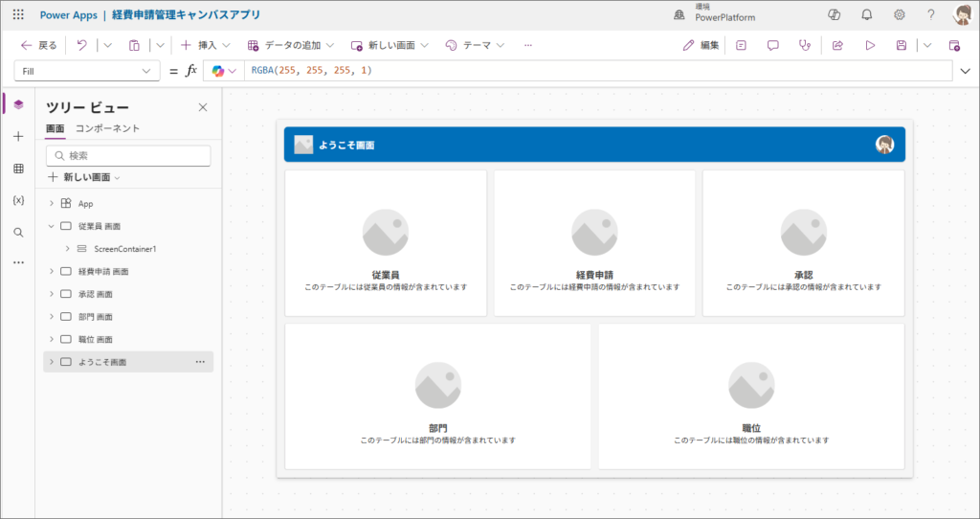
Task: Click the 部門 card on canvas
Action: point(437,396)
